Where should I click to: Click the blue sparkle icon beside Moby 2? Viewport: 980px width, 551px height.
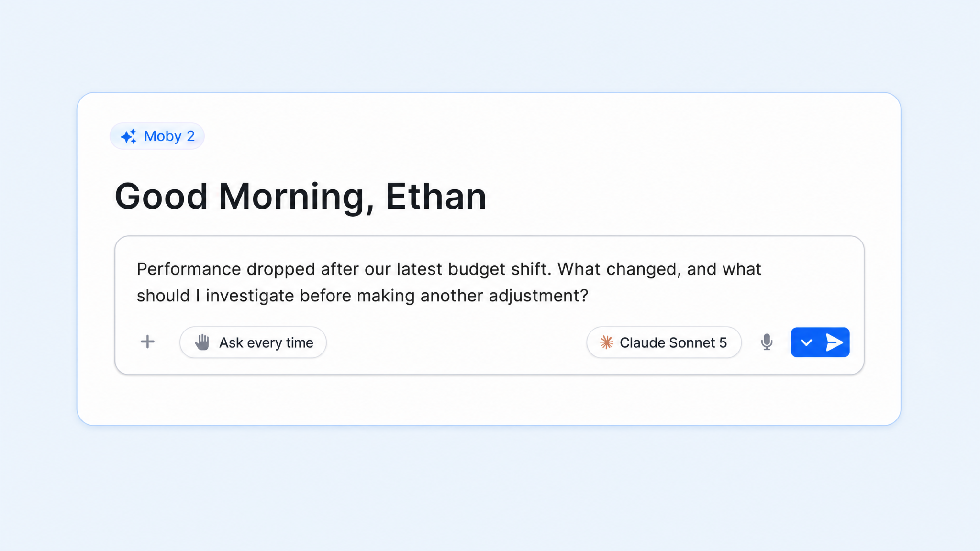point(129,136)
